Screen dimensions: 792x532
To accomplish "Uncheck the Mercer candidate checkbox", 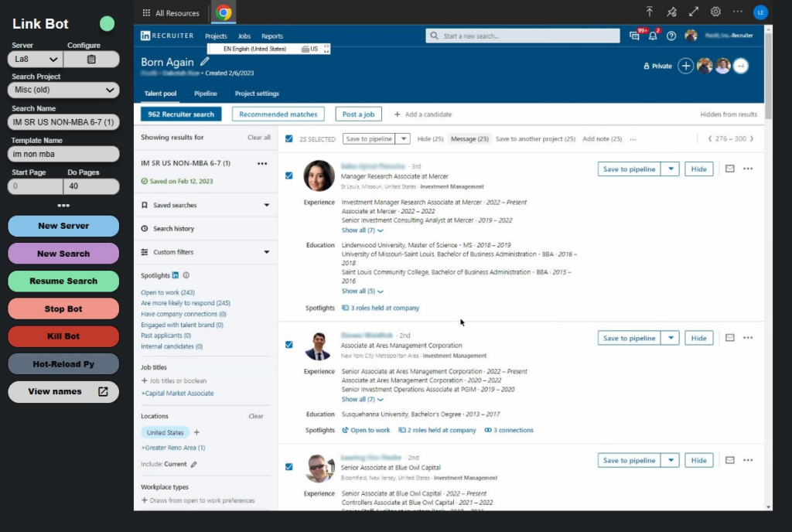I will tap(289, 176).
